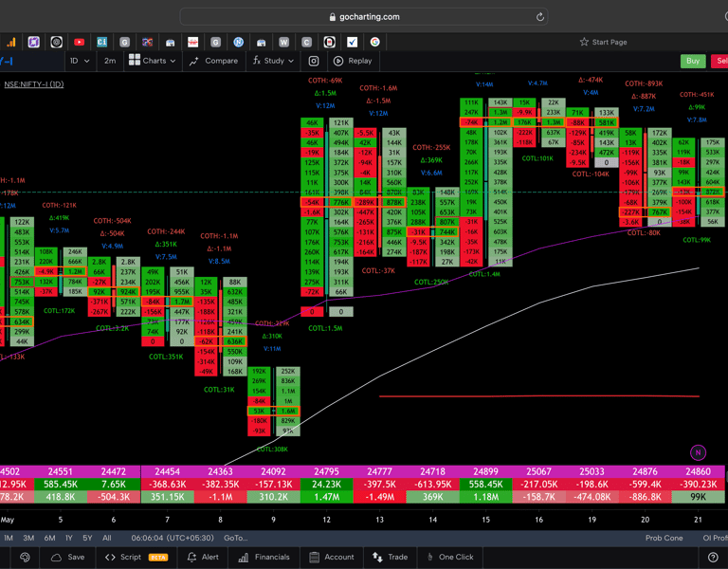Click the NSE:NIFTY-I (1D) symbol label

(34, 84)
